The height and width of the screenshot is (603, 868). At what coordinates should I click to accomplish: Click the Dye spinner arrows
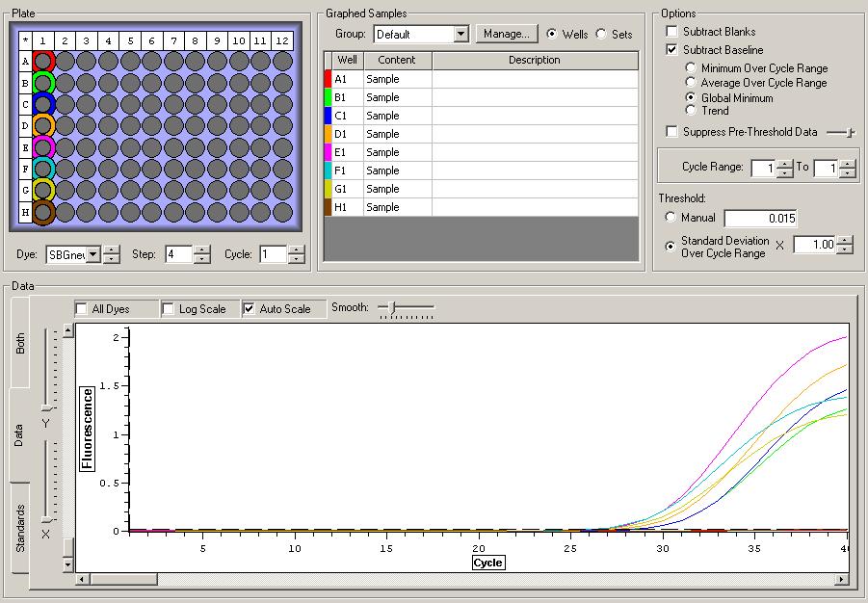(x=111, y=254)
